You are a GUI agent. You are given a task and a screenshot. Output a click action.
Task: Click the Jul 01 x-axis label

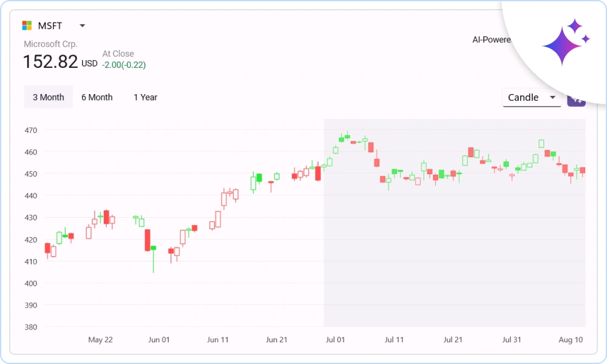(335, 340)
